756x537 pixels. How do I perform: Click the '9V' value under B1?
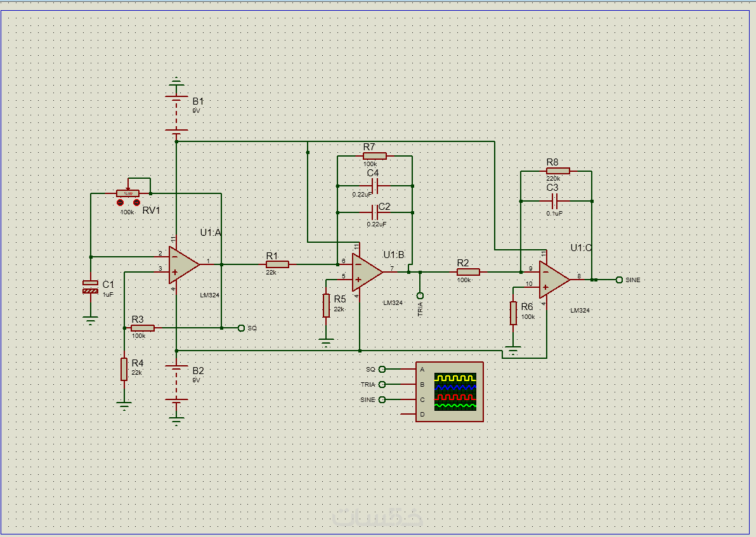(x=196, y=111)
